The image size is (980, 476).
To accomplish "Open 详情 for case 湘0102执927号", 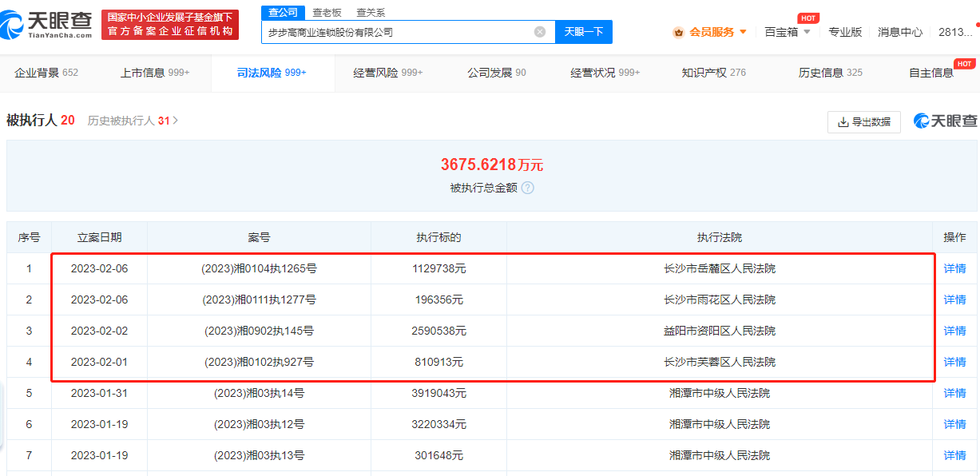I will 954,363.
